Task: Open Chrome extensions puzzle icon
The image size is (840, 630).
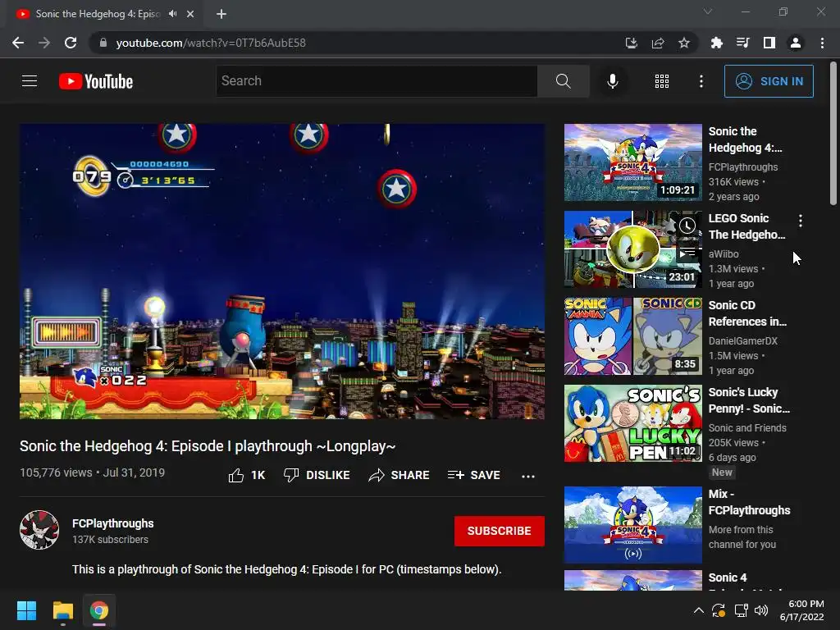Action: (716, 43)
